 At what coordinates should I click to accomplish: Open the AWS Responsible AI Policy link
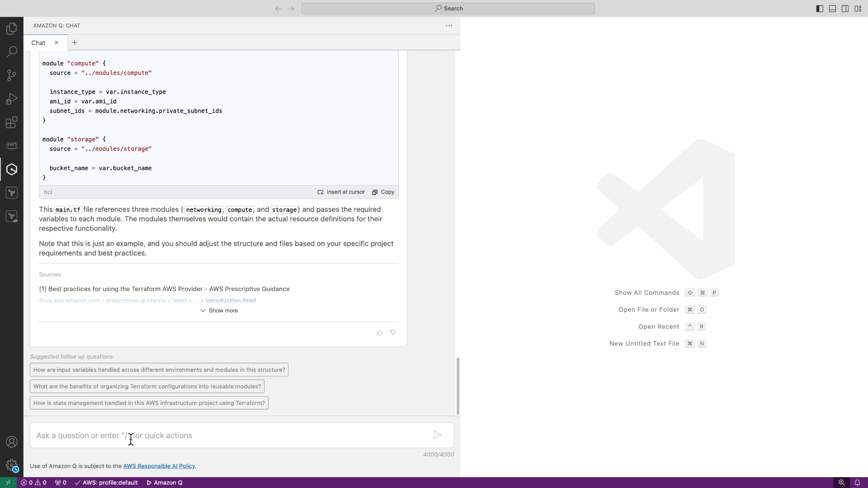[x=159, y=466]
